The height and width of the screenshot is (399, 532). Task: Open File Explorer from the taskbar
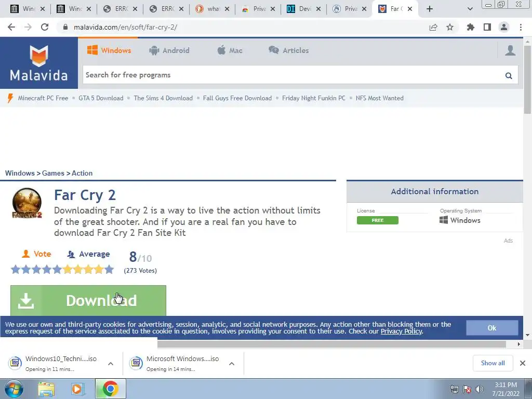coord(46,389)
